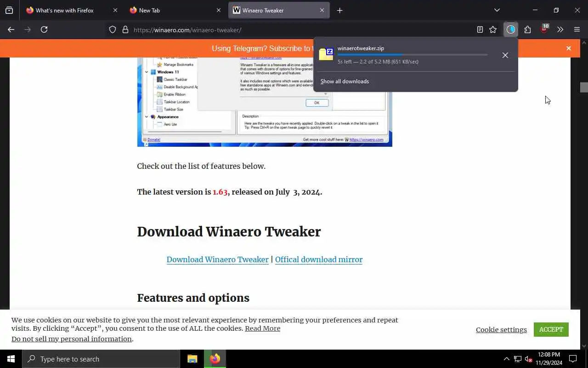Bookmark this page with star icon
The width and height of the screenshot is (588, 368).
493,29
